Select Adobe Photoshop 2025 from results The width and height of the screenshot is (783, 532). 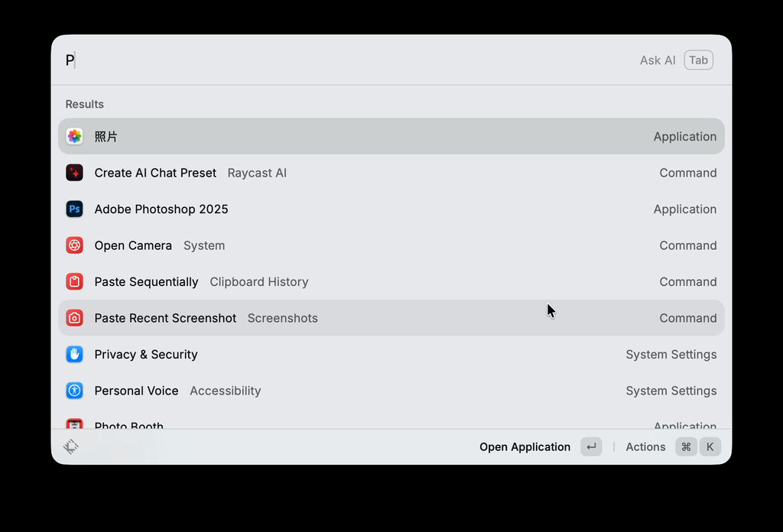click(161, 209)
